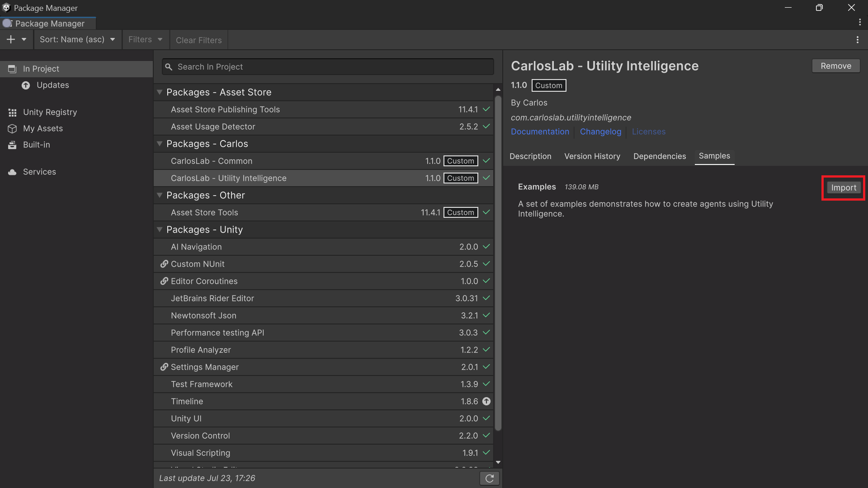
Task: Click the search magnifier icon
Action: coord(169,67)
